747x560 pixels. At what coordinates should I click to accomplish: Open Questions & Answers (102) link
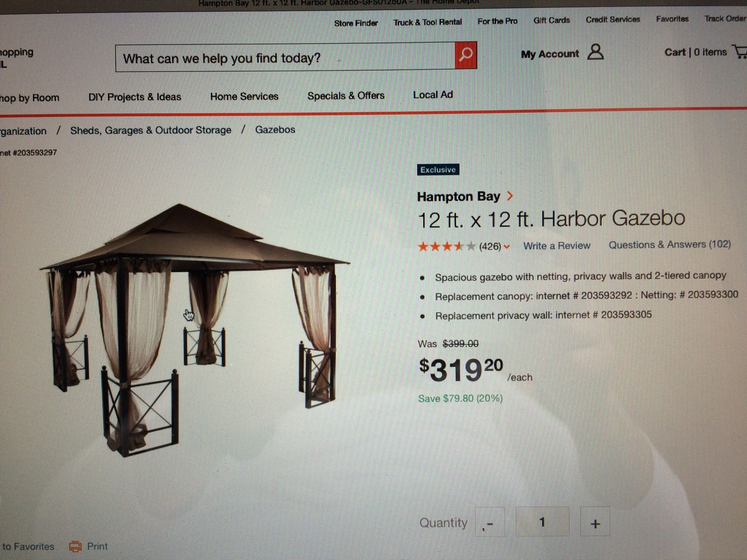coord(670,244)
